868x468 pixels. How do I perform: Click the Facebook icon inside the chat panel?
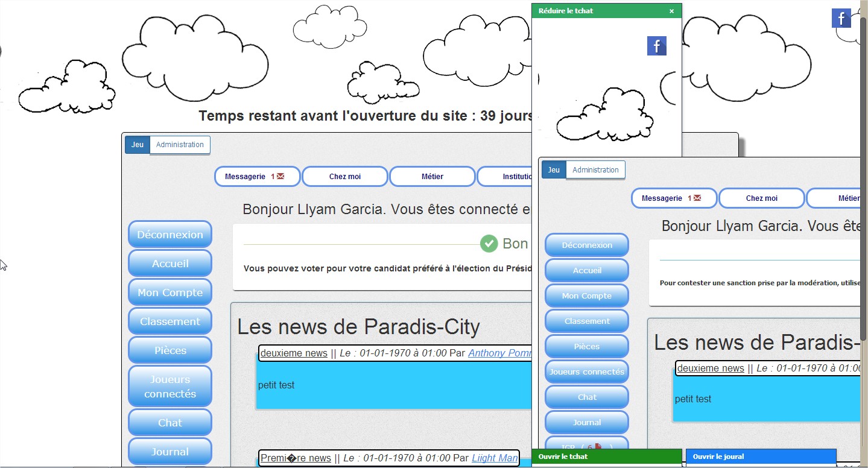tap(656, 46)
